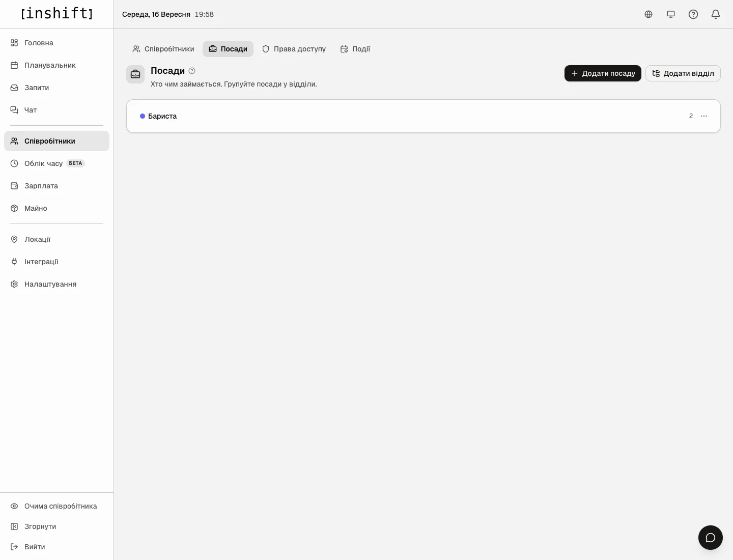
Task: Open Локації in sidebar
Action: 57,239
